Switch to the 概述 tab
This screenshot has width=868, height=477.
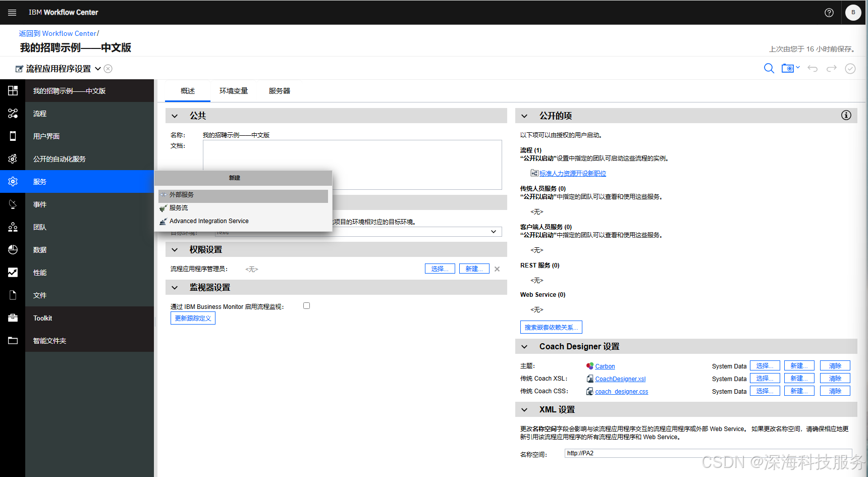(188, 91)
